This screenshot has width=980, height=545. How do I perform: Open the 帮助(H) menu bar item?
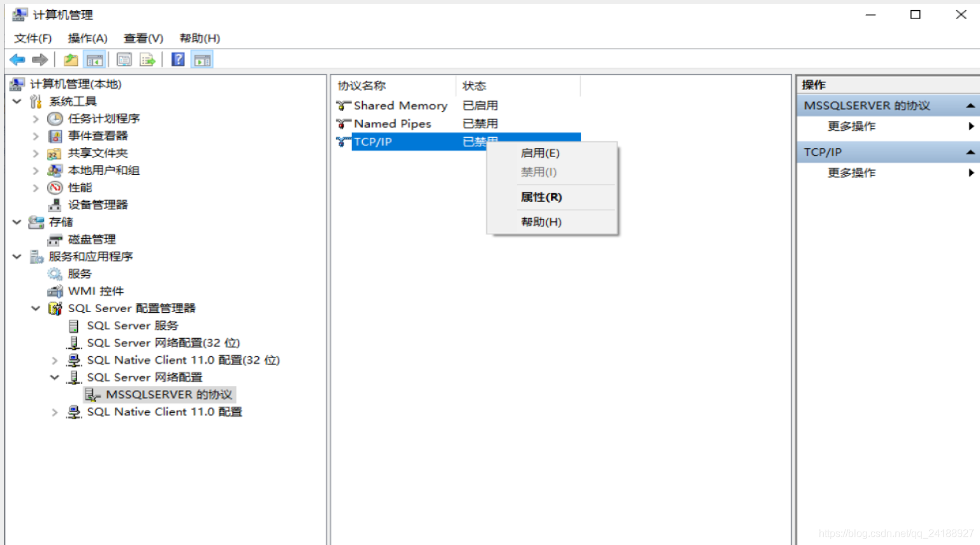[x=200, y=38]
